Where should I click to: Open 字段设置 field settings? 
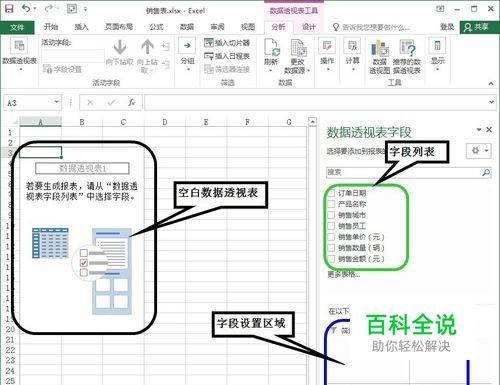click(62, 69)
